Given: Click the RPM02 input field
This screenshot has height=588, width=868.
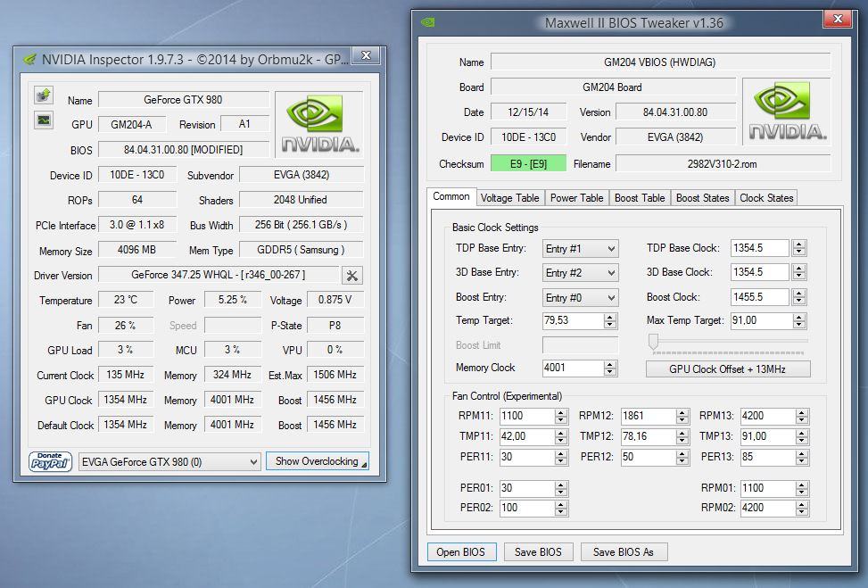Looking at the screenshot, I should [x=768, y=508].
